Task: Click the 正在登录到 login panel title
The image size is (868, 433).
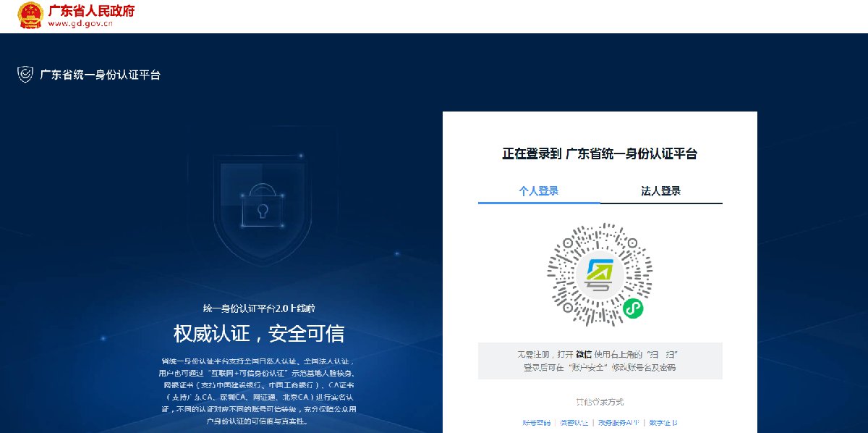Action: point(600,154)
